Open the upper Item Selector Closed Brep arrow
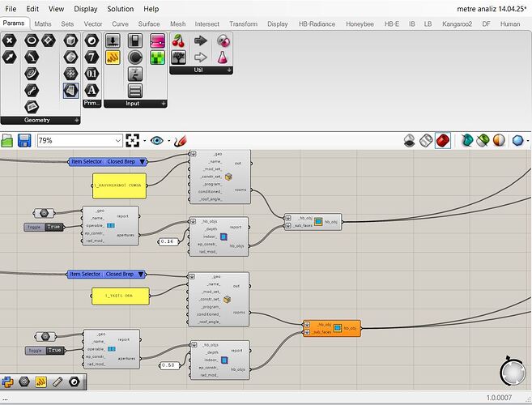Screen dimensions: 532x405 143,162
